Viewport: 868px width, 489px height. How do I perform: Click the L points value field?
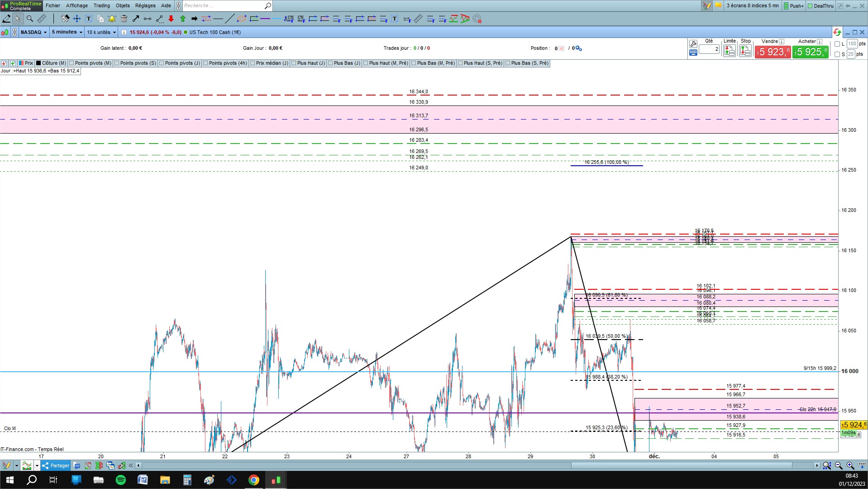(852, 44)
